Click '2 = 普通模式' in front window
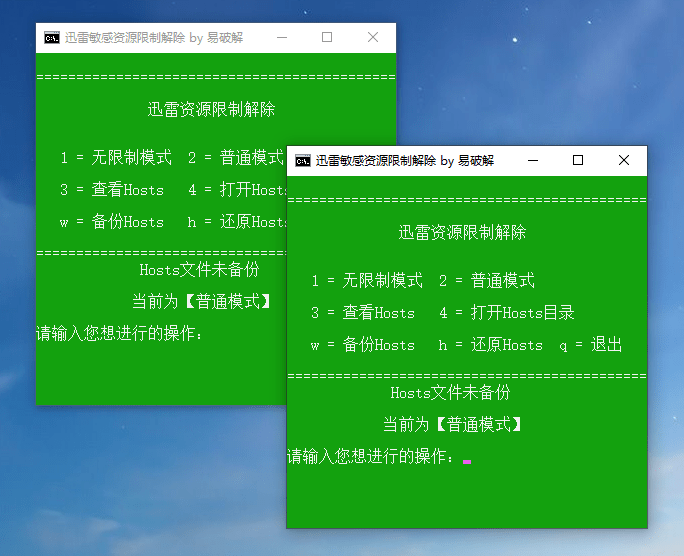Image resolution: width=684 pixels, height=556 pixels. (487, 280)
